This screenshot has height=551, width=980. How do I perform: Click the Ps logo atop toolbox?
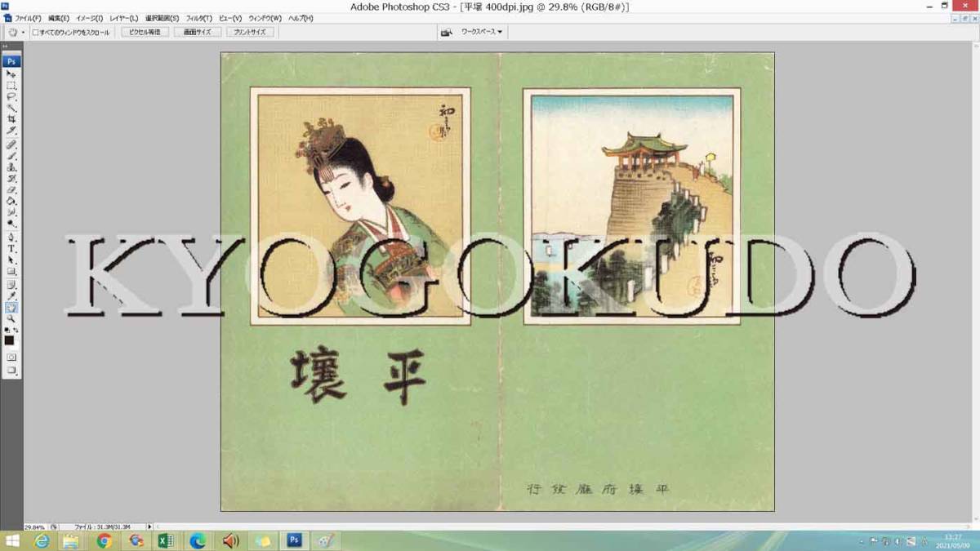pyautogui.click(x=11, y=60)
